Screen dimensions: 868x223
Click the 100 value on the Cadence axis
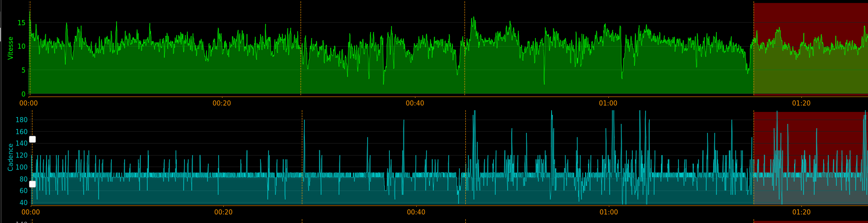click(x=21, y=167)
